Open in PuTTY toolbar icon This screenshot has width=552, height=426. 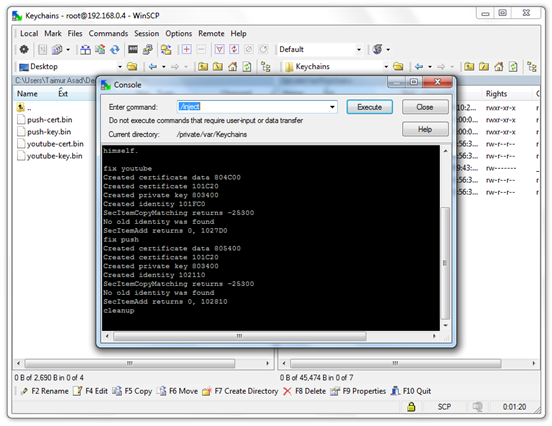(x=148, y=49)
